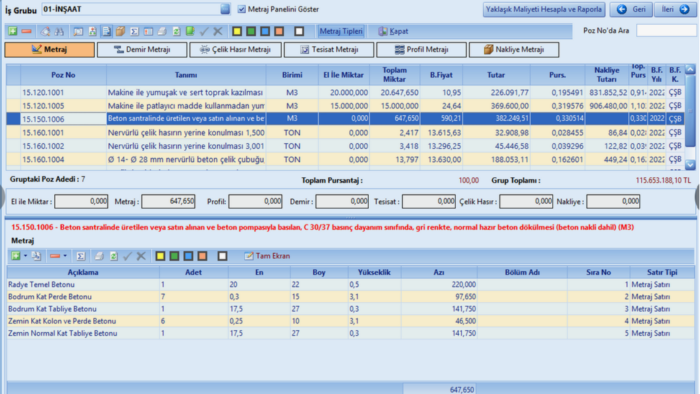Click the Tam Ekran button
Viewport: 700px width, 394px height.
pos(267,256)
